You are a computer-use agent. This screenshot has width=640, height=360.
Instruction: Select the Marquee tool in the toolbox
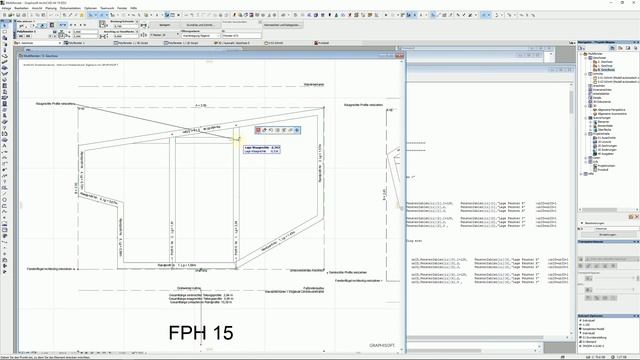[4, 32]
